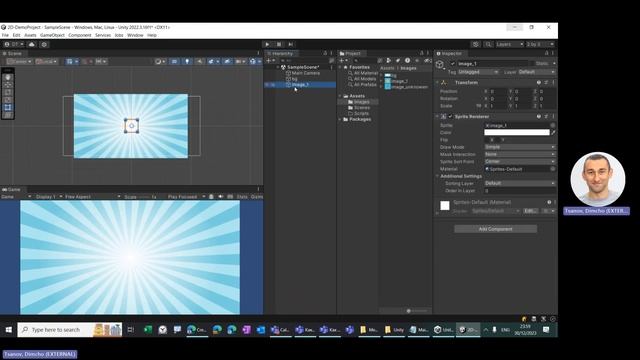
Task: Select bg object in Hierarchy
Action: pyautogui.click(x=294, y=79)
